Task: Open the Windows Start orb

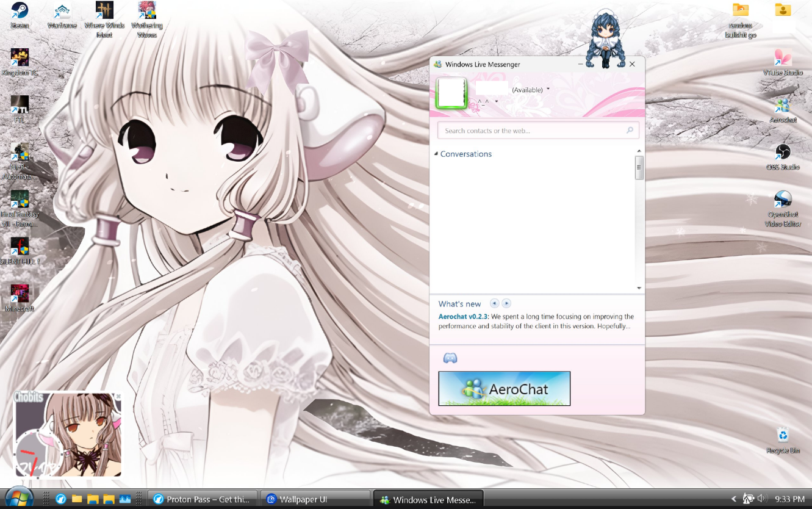Action: pos(20,498)
